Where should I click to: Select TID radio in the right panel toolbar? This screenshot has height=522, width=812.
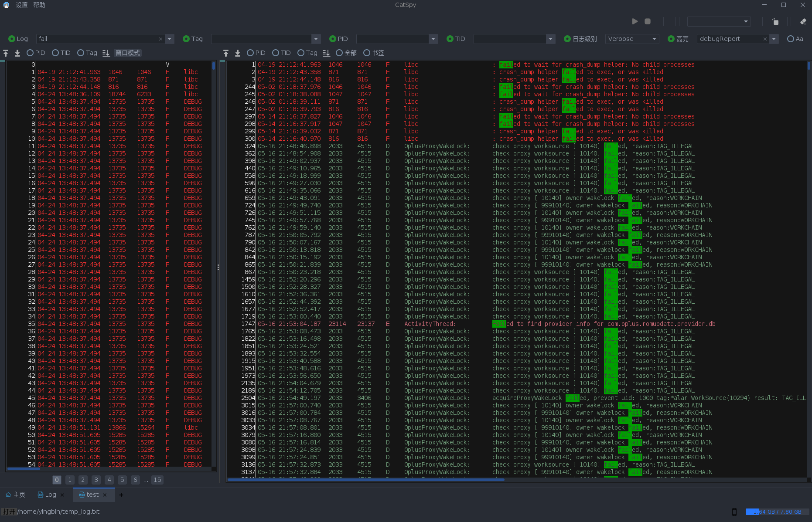tap(281, 53)
